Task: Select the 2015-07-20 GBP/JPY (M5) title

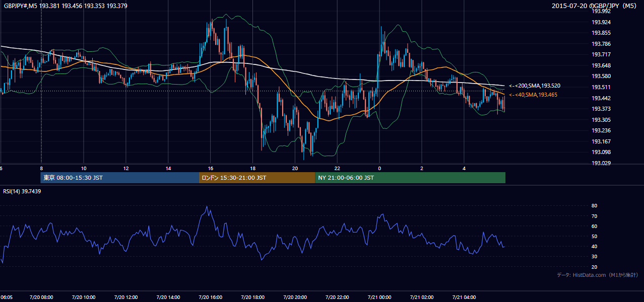Action: [595, 6]
